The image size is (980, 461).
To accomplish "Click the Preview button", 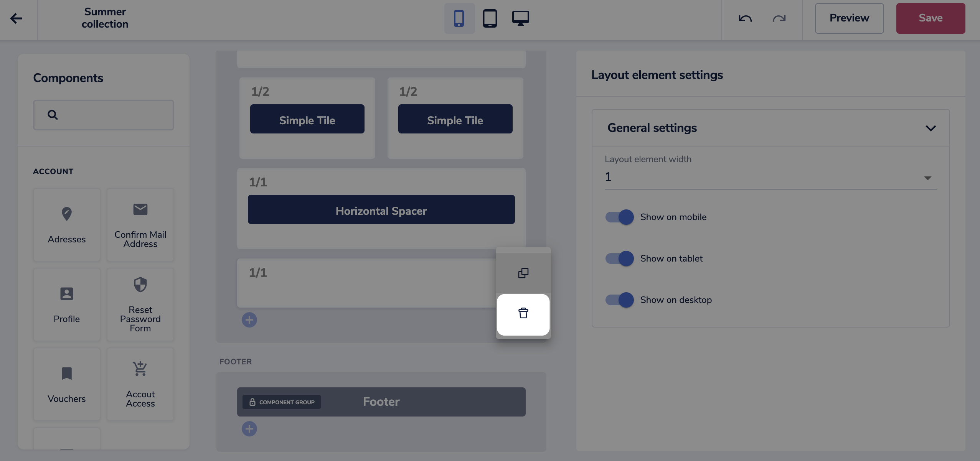I will pyautogui.click(x=849, y=18).
